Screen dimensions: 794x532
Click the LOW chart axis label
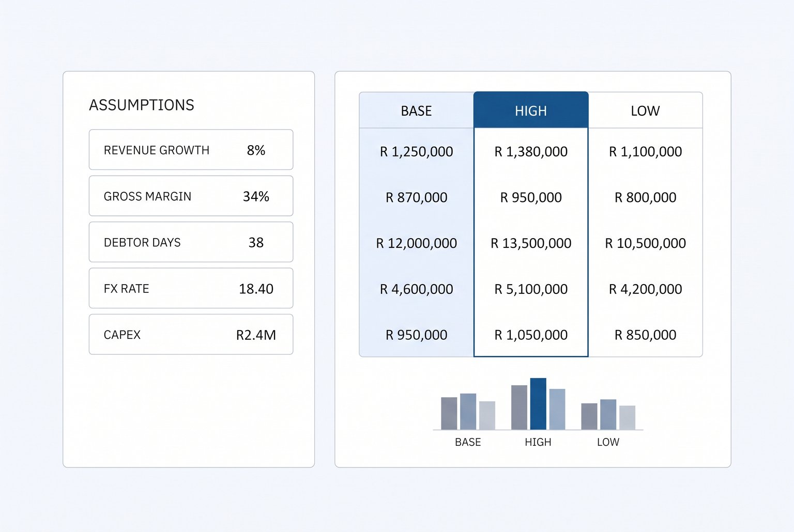coord(608,442)
